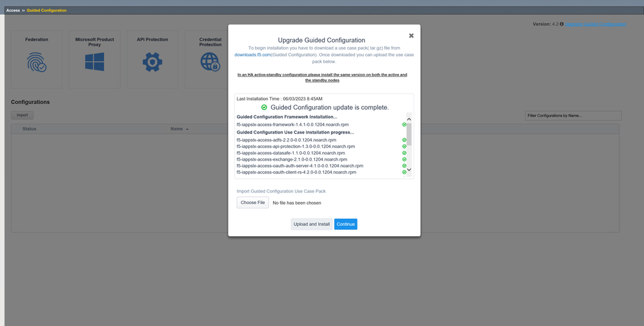This screenshot has width=644, height=326.
Task: Click Last Installation Time text
Action: click(279, 99)
